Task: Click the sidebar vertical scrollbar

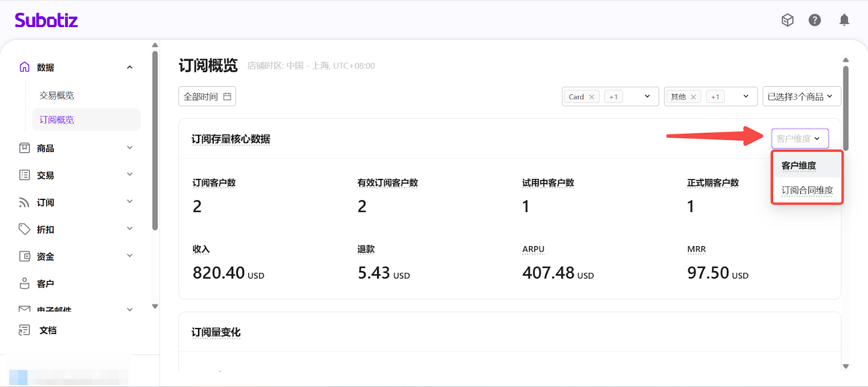Action: tap(155, 141)
